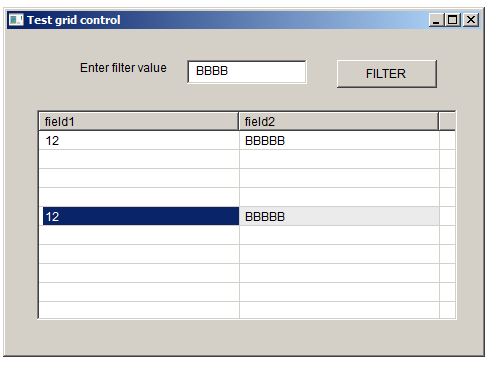Select first row's BBBBB cell
Screen dimensions: 496x376
tap(339, 140)
